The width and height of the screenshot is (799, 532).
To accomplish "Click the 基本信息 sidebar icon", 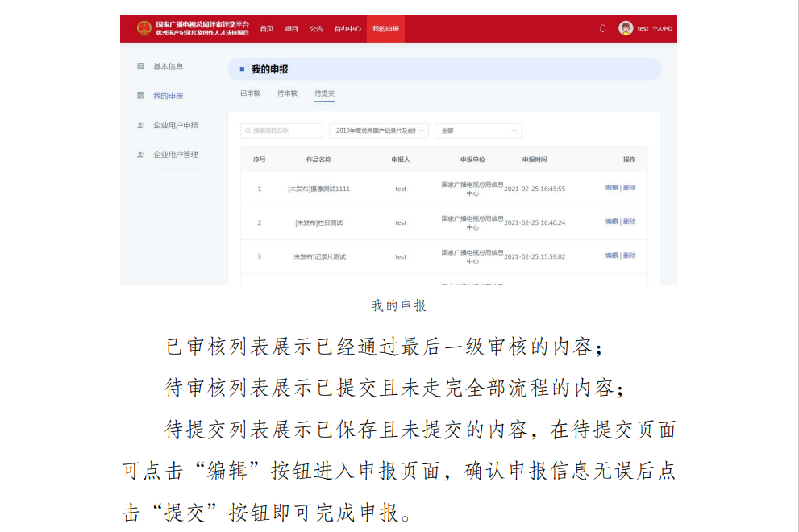I will (140, 66).
